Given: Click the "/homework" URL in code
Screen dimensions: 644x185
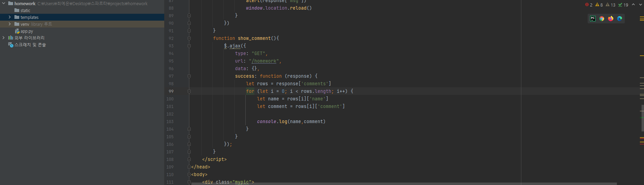Looking at the screenshot, I should [x=264, y=61].
